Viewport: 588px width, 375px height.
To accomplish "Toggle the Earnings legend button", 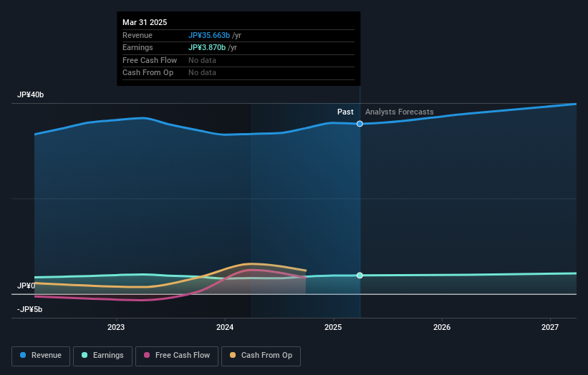I will pyautogui.click(x=102, y=356).
